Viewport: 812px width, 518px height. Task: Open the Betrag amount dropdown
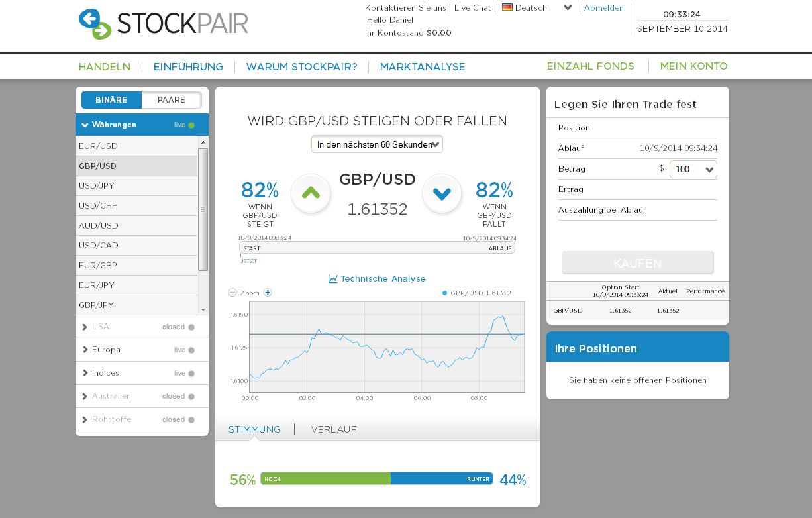(x=693, y=170)
